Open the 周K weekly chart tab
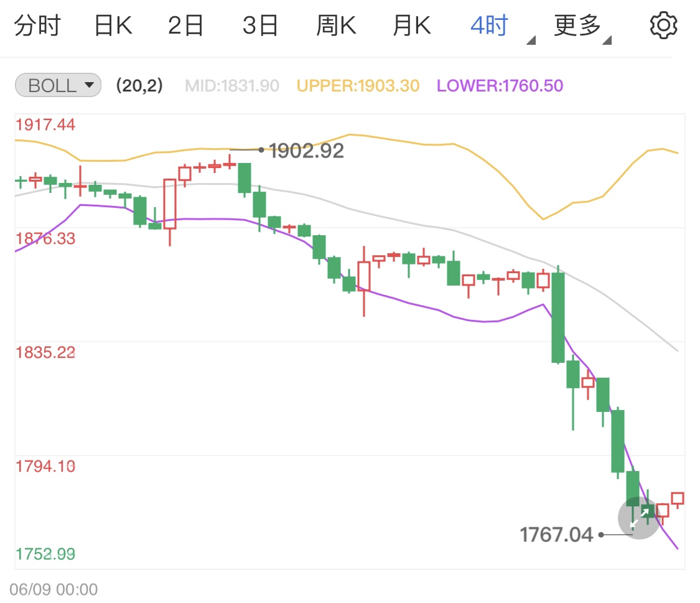700x603 pixels. tap(336, 26)
